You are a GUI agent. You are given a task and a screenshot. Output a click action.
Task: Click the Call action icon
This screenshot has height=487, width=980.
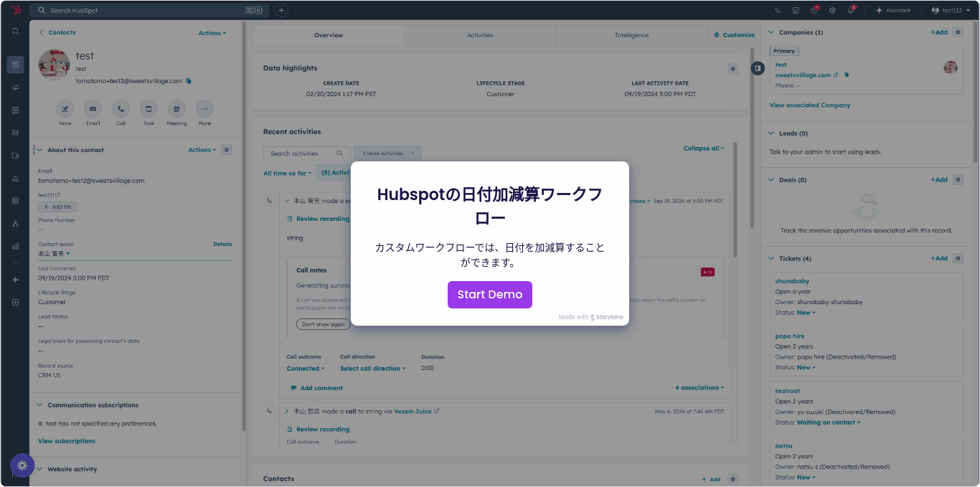click(x=121, y=109)
